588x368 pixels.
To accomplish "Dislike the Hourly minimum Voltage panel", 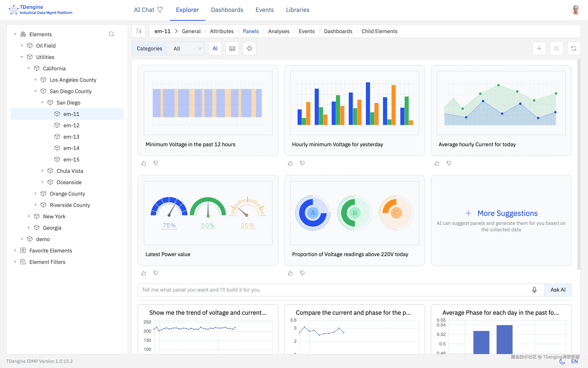I will point(302,163).
